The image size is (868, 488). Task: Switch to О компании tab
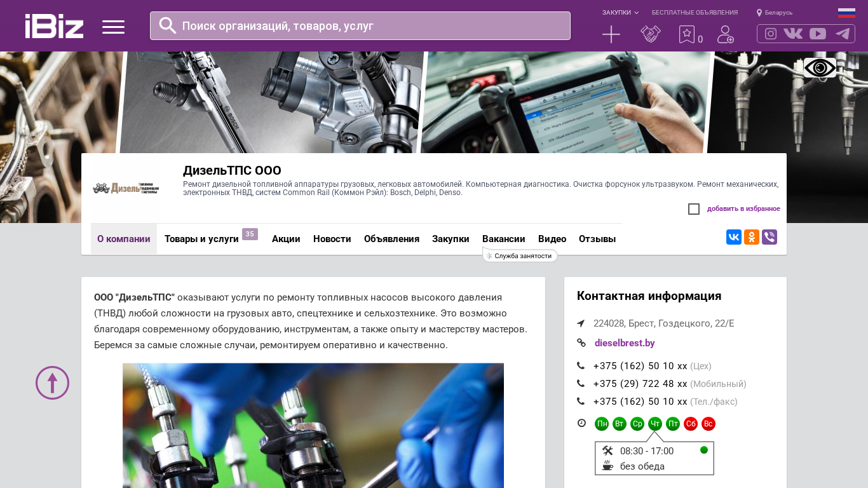click(x=124, y=239)
